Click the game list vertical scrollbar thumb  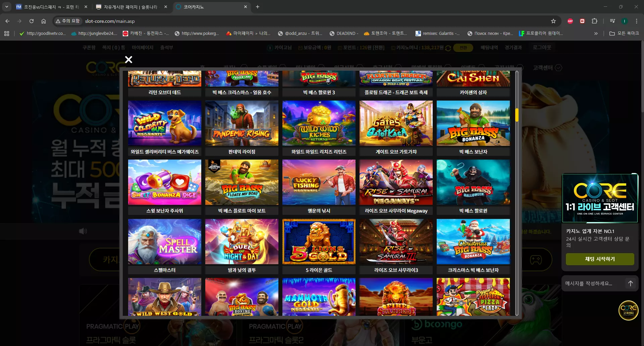click(517, 115)
